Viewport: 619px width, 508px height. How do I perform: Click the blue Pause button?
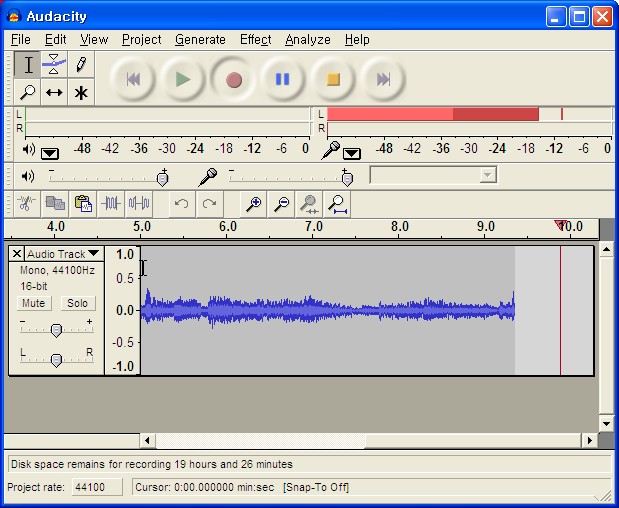click(x=283, y=79)
